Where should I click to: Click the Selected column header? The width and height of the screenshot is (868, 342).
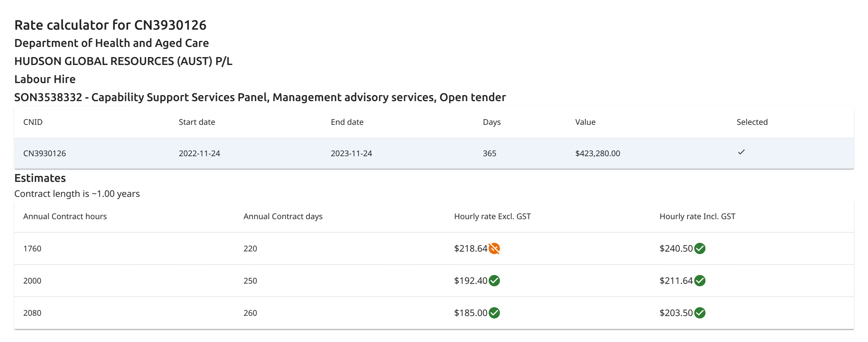tap(752, 122)
